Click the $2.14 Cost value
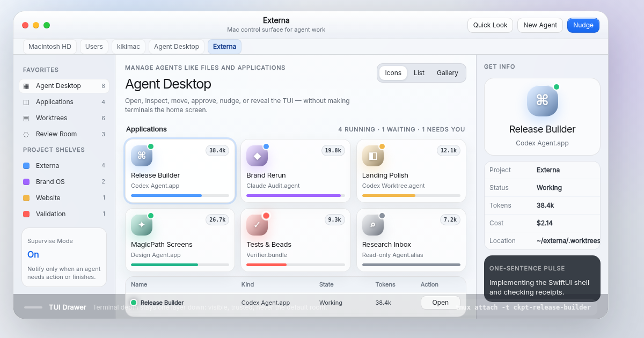The width and height of the screenshot is (644, 338). [545, 223]
